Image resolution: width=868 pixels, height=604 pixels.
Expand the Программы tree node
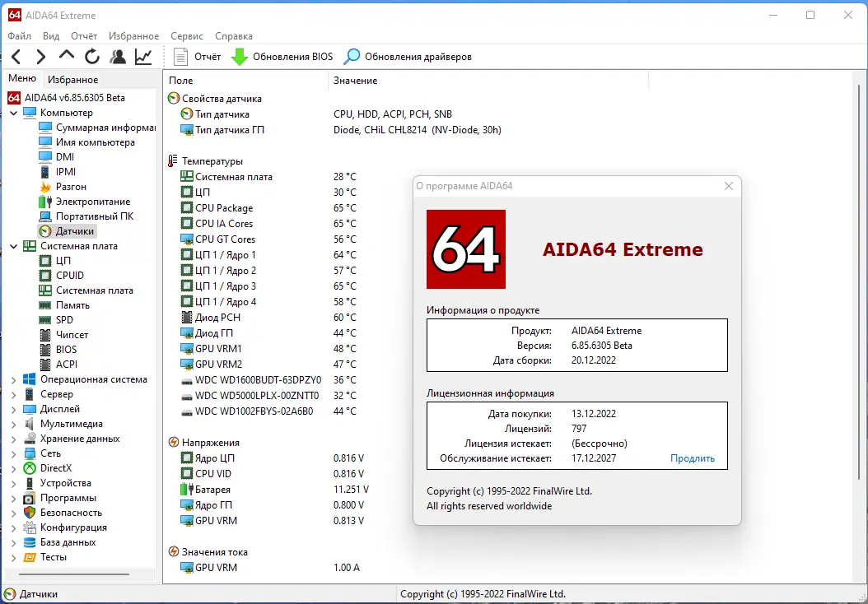pos(14,499)
